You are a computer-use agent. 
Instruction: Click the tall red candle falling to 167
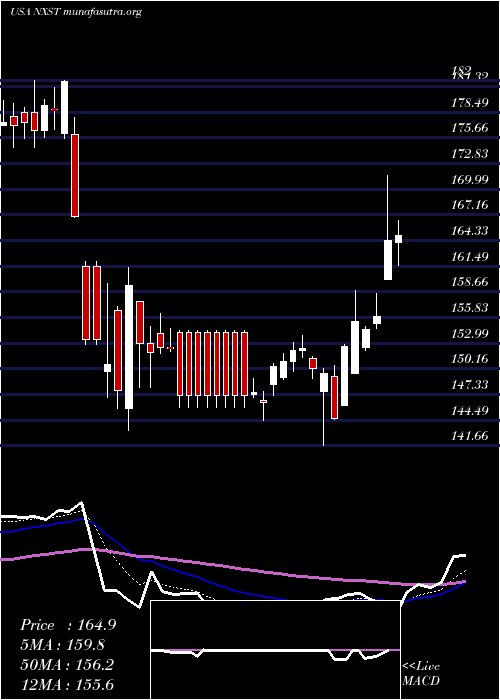pos(75,175)
